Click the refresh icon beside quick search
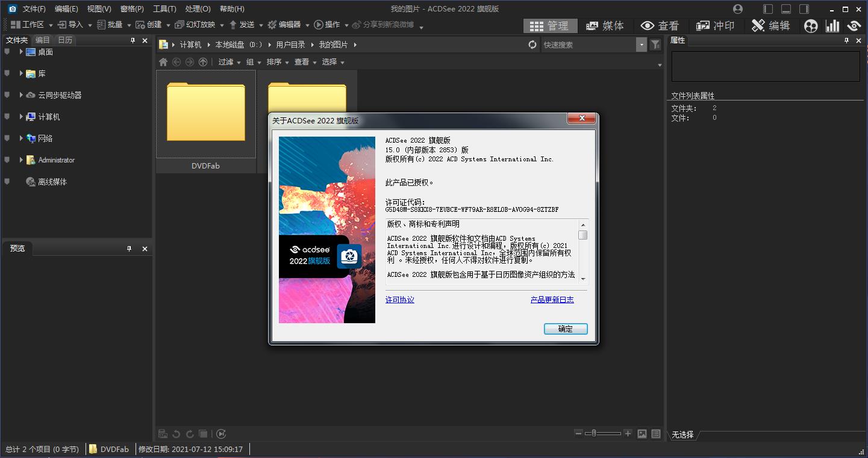This screenshot has width=868, height=458. (532, 45)
